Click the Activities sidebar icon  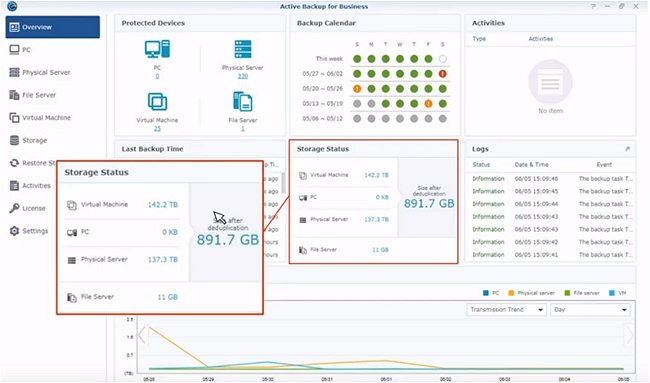(x=15, y=186)
